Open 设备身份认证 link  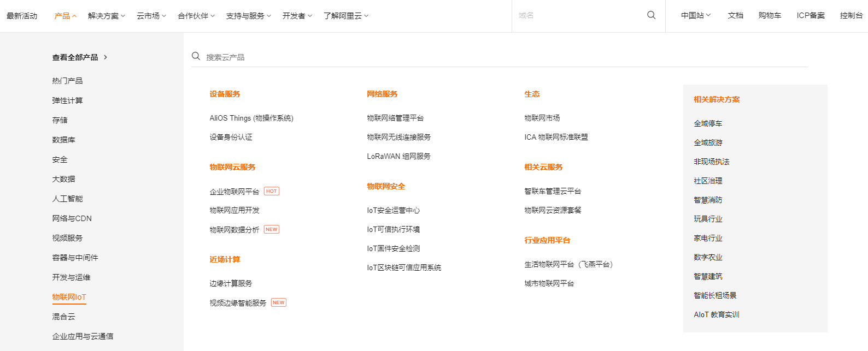[231, 137]
